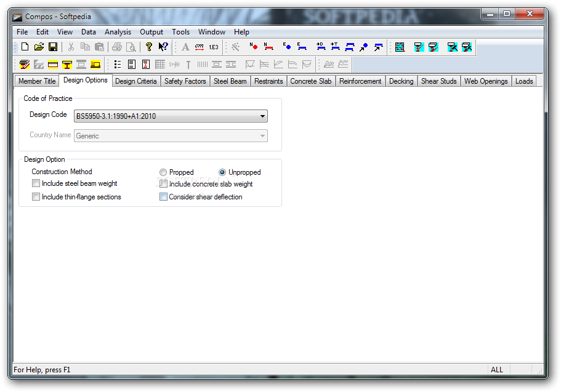This screenshot has width=561, height=392.
Task: Switch to the Loads tab
Action: coord(524,81)
